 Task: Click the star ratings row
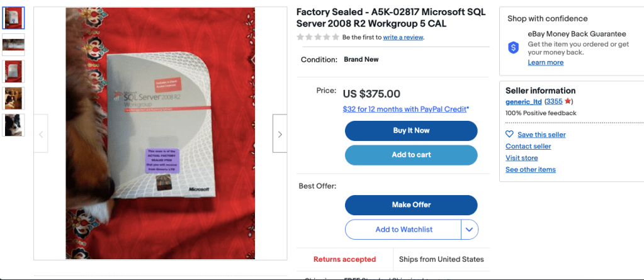(x=318, y=37)
